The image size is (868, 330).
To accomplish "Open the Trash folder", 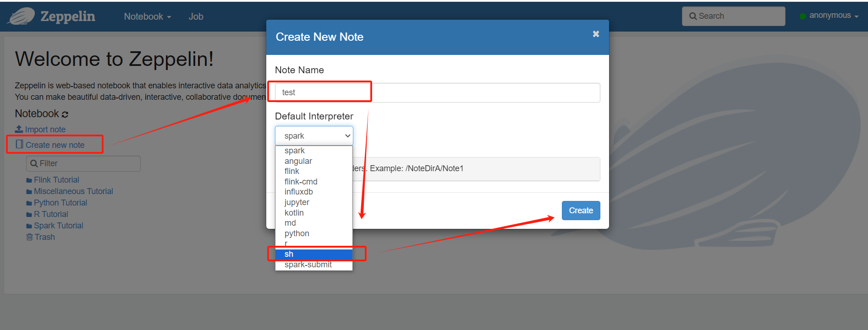I will (45, 237).
